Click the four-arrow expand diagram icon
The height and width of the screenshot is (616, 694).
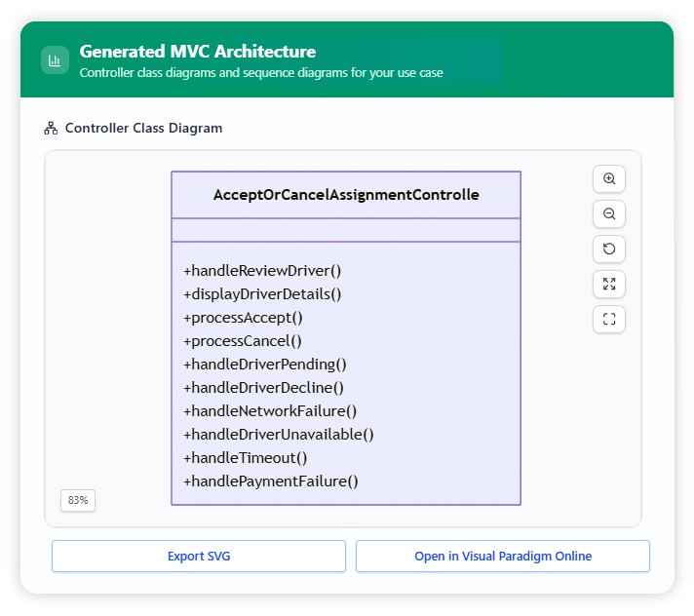pyautogui.click(x=609, y=285)
